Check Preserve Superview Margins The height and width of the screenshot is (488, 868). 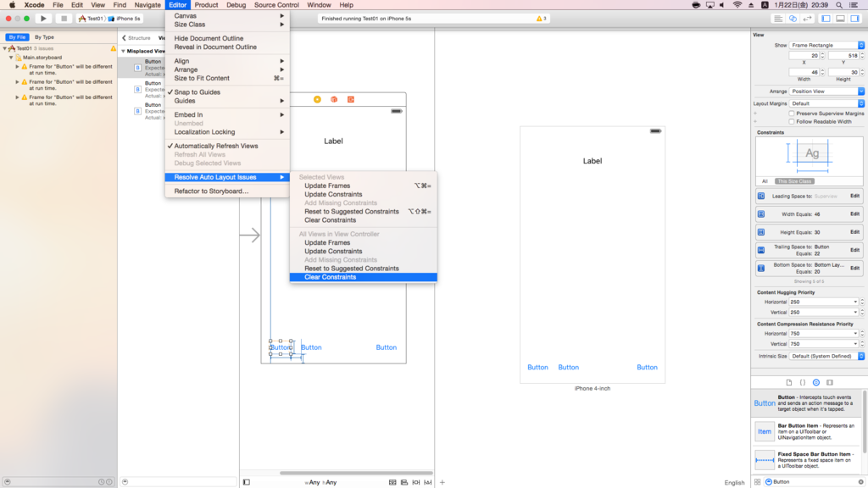792,114
